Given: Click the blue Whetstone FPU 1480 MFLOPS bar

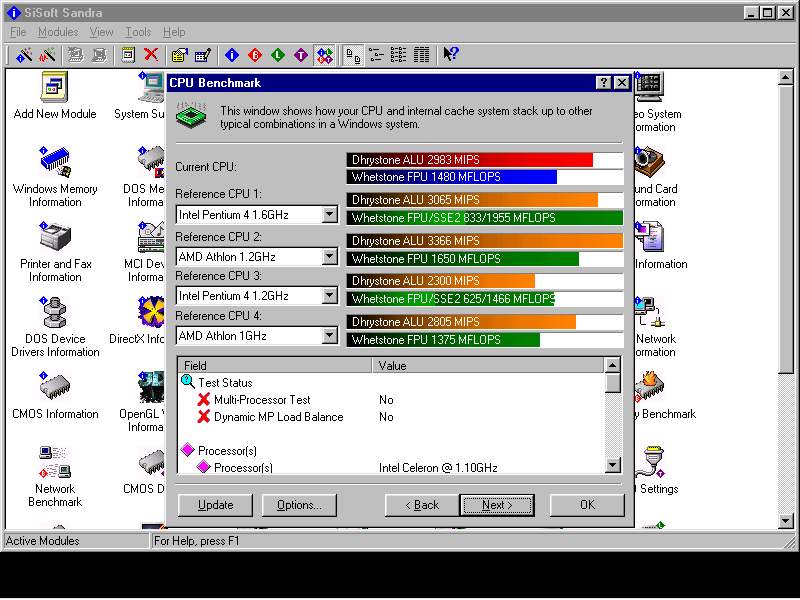Looking at the screenshot, I should [x=452, y=177].
